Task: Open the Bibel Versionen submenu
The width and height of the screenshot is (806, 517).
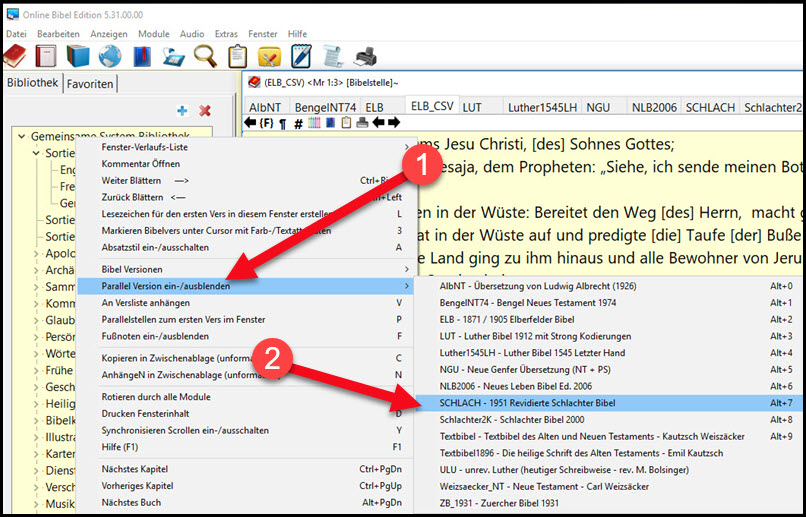Action: [245, 269]
